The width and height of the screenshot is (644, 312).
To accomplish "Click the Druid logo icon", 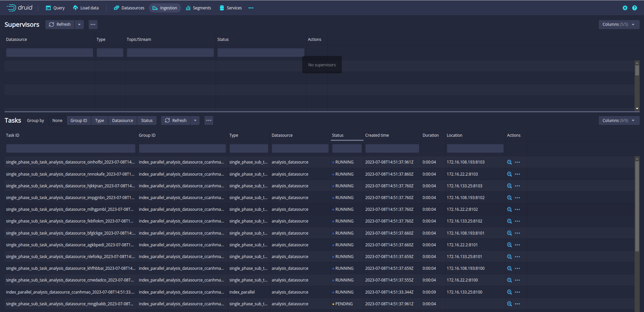I will click(11, 8).
